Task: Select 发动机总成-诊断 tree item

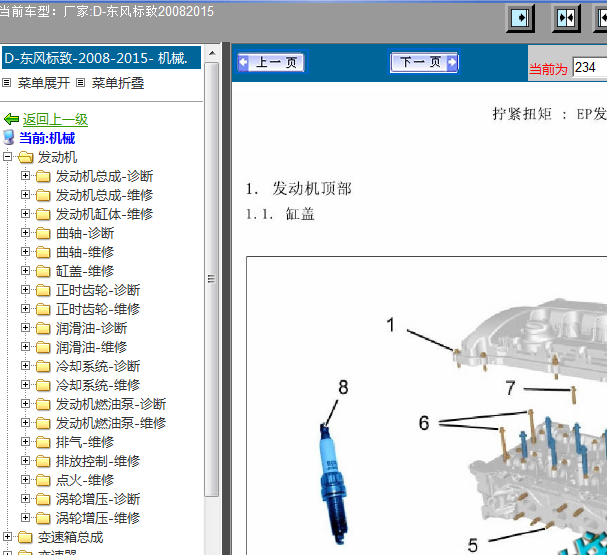Action: click(x=105, y=176)
